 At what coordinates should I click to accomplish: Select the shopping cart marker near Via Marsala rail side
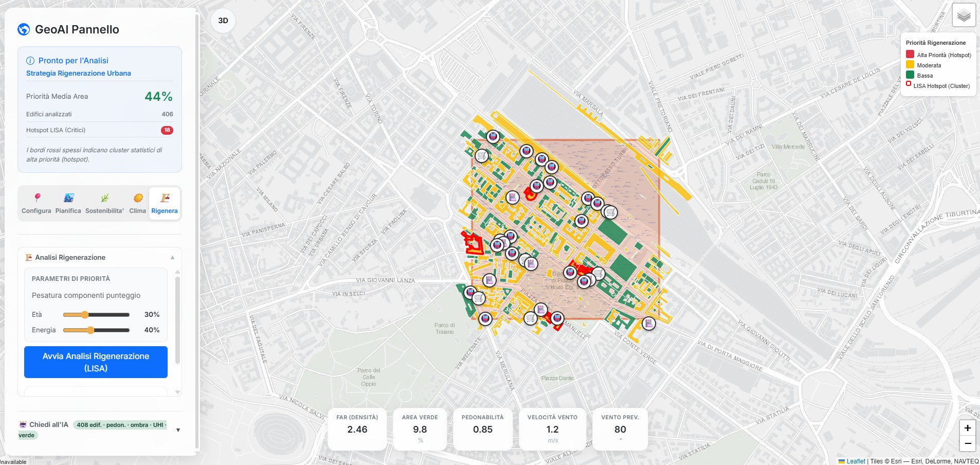[x=610, y=212]
